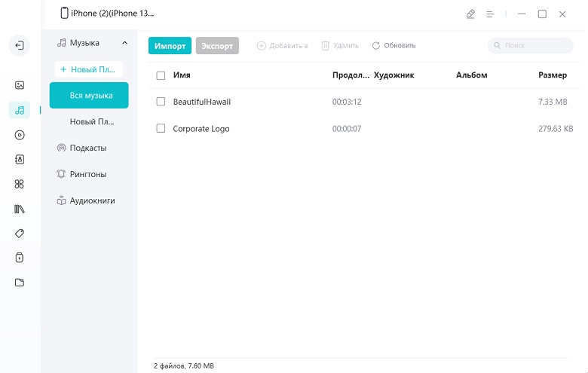Focus the Поиск search field
Screen dimensions: 588x373
click(x=530, y=45)
